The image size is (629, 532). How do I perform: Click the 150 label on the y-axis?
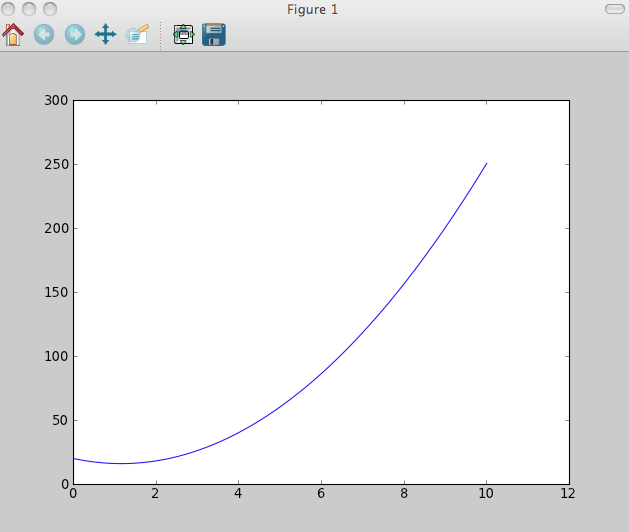[56, 292]
